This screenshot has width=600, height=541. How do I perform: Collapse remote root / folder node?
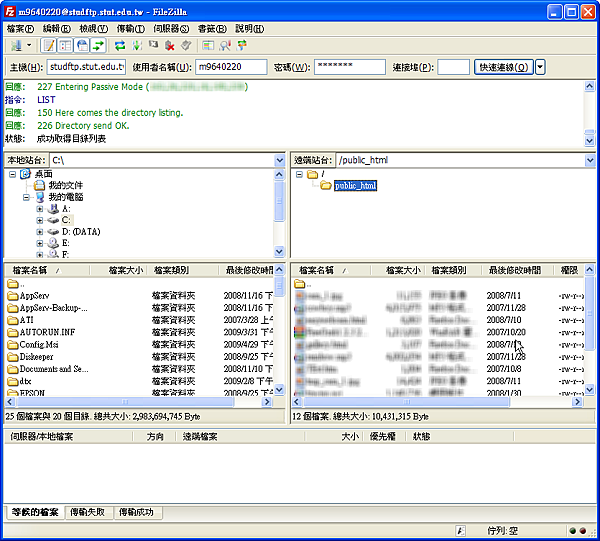(x=299, y=174)
